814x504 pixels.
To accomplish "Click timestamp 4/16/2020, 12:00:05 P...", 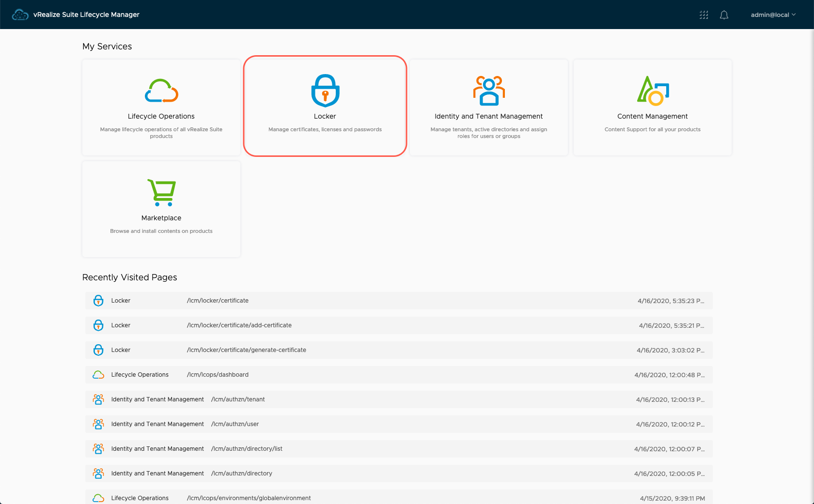I will pyautogui.click(x=670, y=474).
